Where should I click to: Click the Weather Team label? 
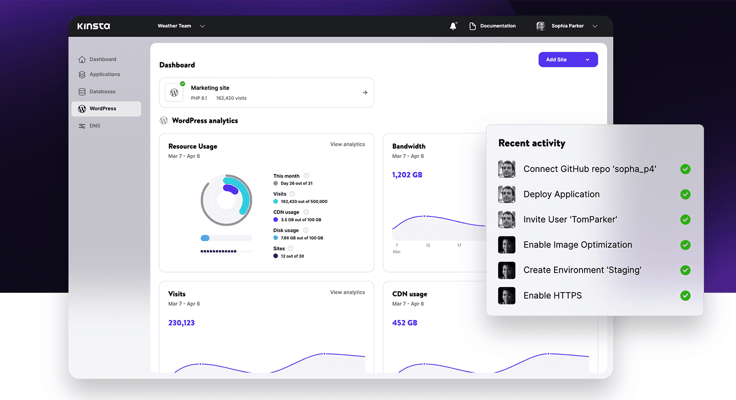[174, 26]
